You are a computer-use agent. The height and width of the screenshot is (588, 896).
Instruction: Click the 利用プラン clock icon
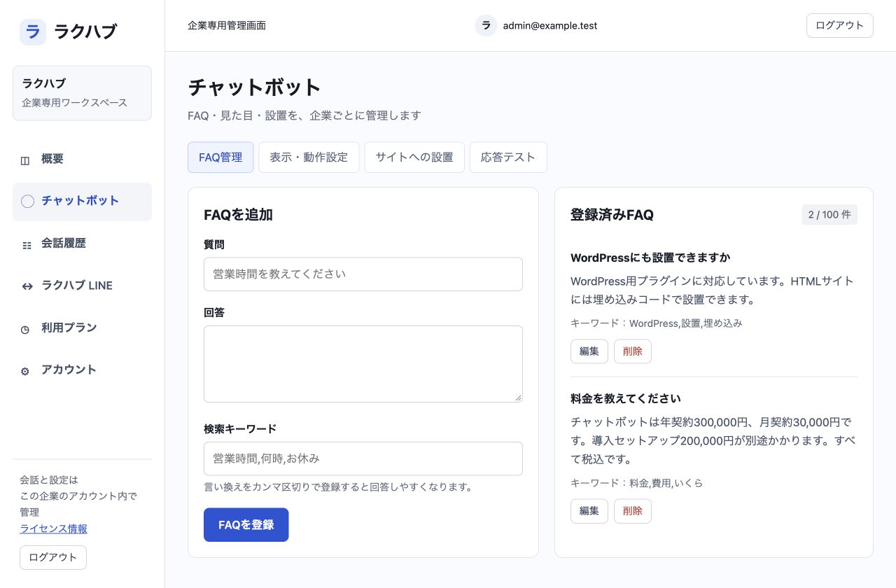(x=25, y=329)
